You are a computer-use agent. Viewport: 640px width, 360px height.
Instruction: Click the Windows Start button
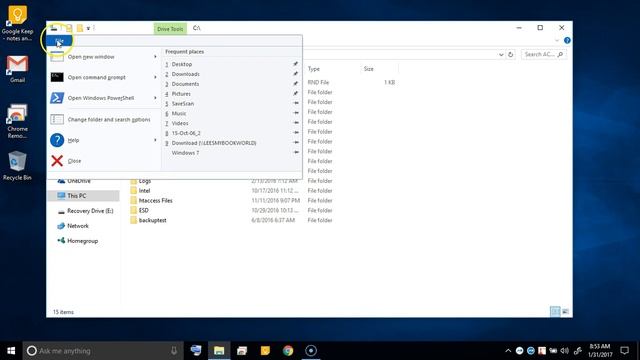click(x=11, y=351)
